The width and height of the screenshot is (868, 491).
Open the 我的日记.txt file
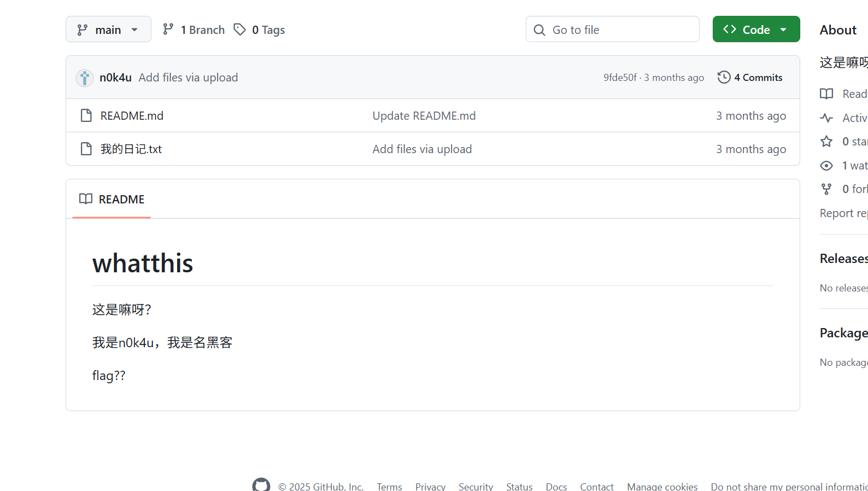[x=131, y=149]
